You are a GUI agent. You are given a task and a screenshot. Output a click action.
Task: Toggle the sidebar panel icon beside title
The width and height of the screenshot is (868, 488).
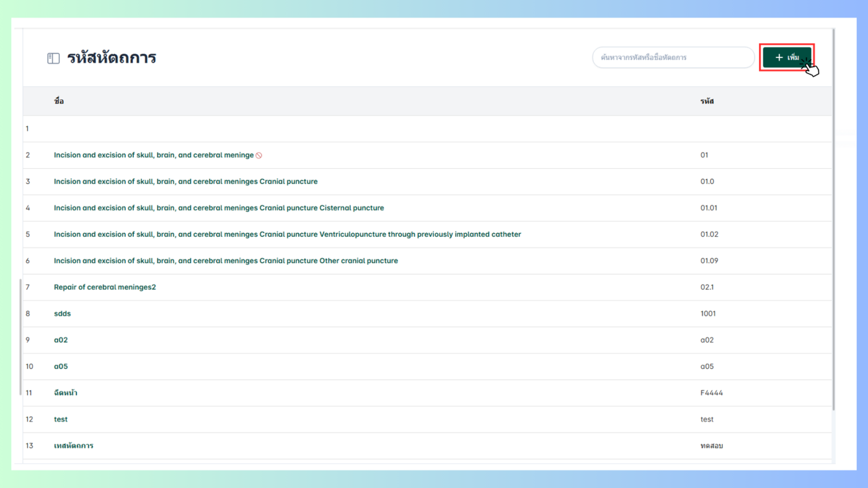click(x=53, y=58)
